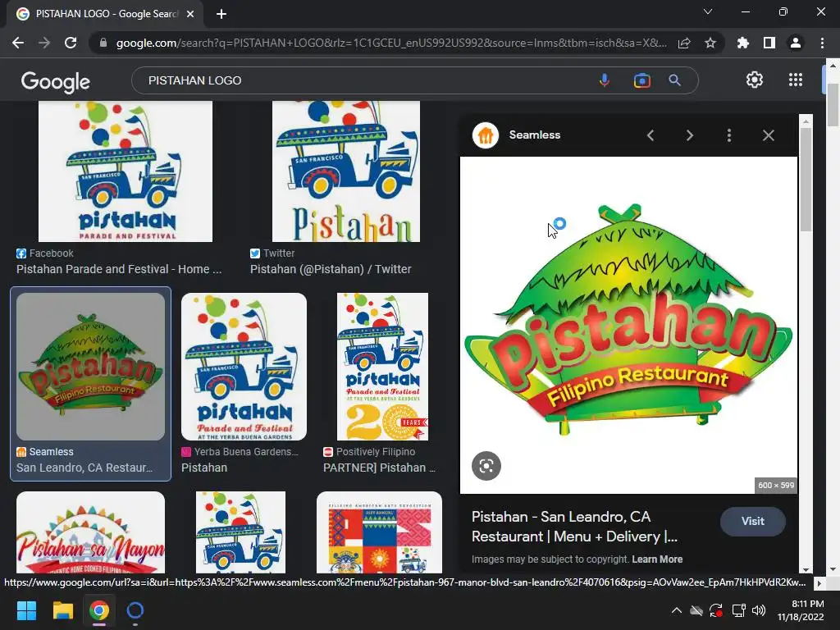
Task: Open the Google apps grid
Action: 796,80
